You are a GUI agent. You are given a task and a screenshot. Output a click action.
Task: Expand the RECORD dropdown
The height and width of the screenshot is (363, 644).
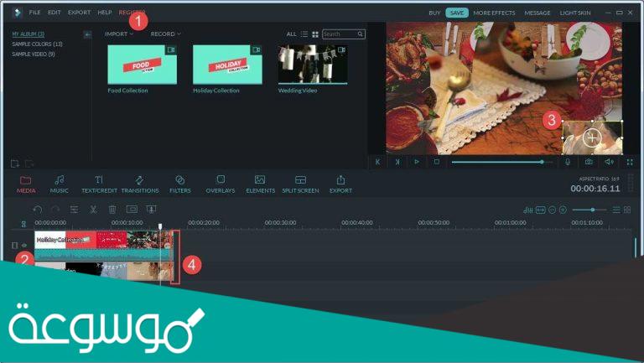(165, 34)
